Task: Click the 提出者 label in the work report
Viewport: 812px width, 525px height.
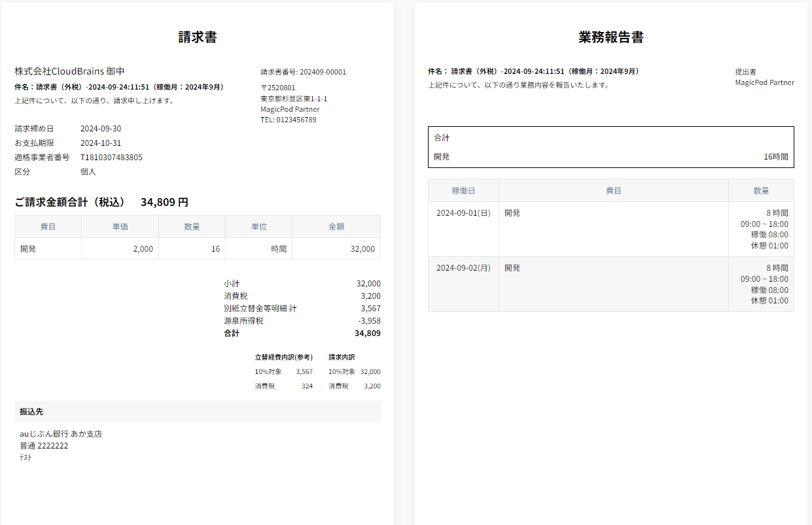Action: click(x=746, y=72)
